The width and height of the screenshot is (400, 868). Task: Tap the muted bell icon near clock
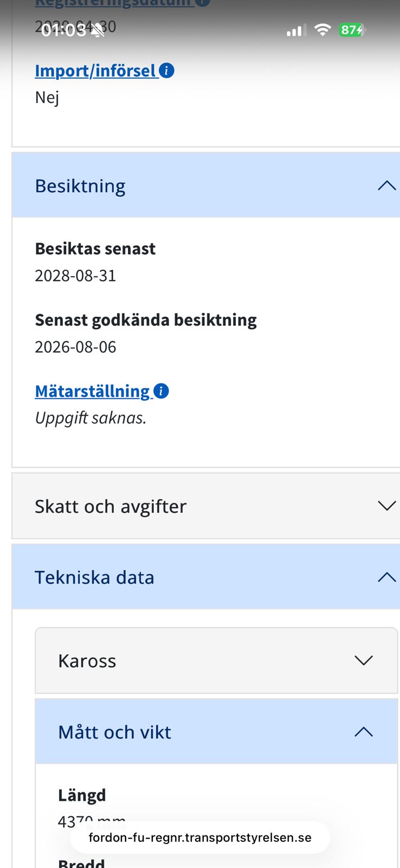[98, 30]
